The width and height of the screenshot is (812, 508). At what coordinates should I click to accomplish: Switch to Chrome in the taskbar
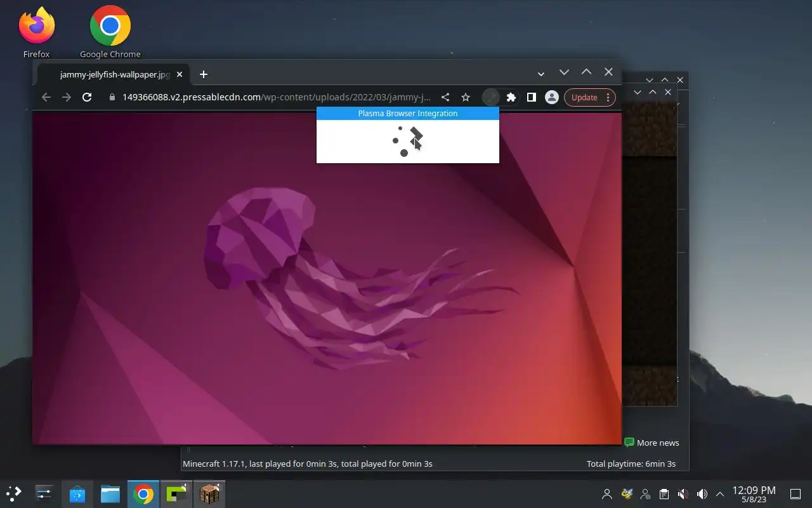(x=143, y=493)
